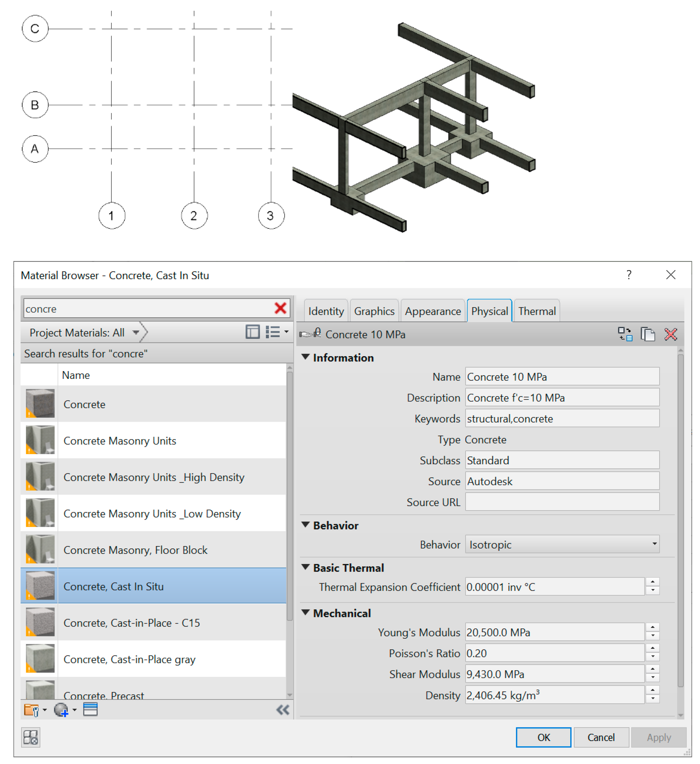Collapse material editor with double chevron
The width and height of the screenshot is (700, 764).
282,710
